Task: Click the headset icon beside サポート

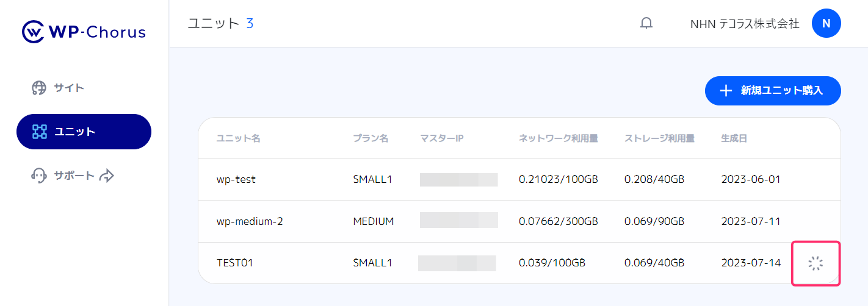Action: click(39, 176)
